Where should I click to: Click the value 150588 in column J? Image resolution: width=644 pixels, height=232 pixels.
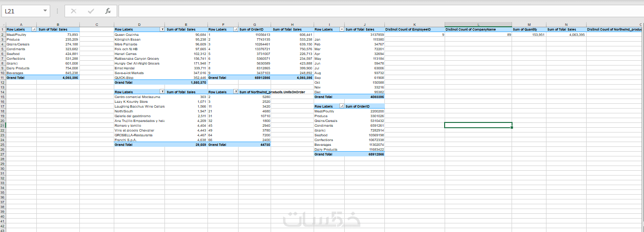364,82
